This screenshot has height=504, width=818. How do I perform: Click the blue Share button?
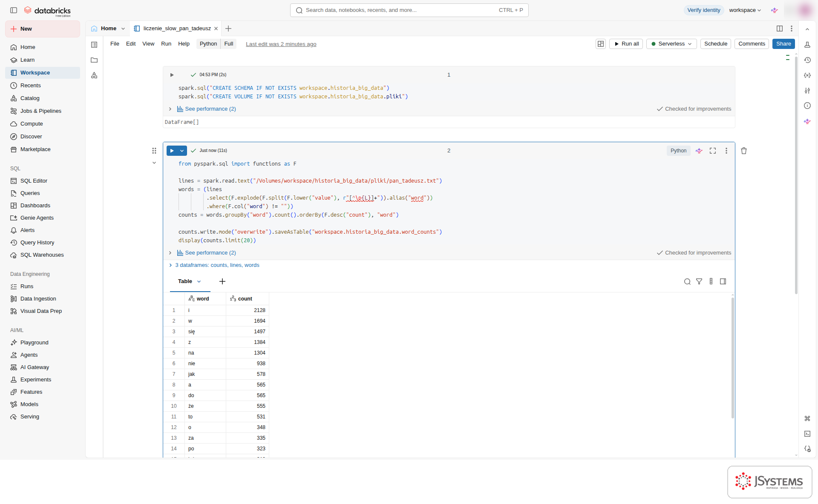[x=783, y=44]
